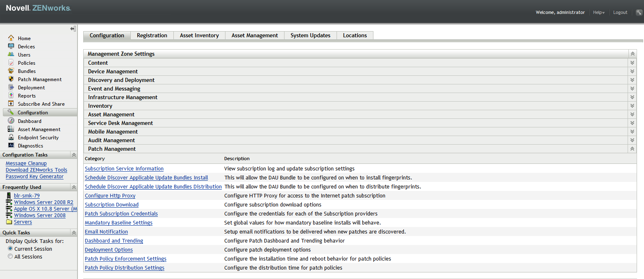This screenshot has height=279, width=644.
Task: Collapse the Frequently Used panel
Action: pos(74,187)
